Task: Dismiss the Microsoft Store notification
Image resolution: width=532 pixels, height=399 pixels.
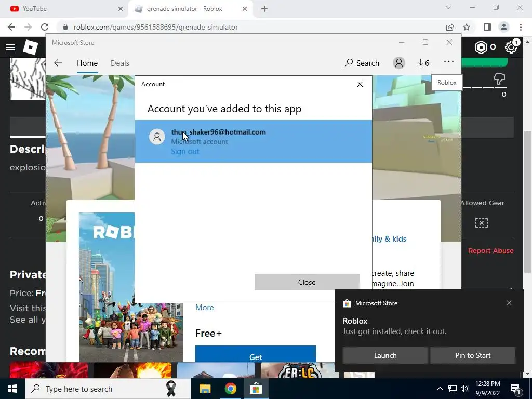Action: tap(509, 303)
